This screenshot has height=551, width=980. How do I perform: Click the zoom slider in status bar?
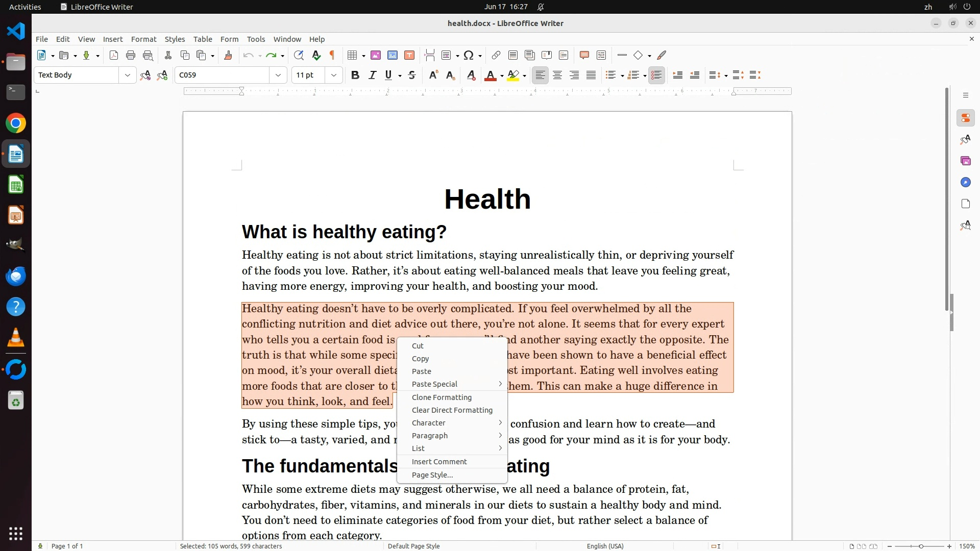920,546
